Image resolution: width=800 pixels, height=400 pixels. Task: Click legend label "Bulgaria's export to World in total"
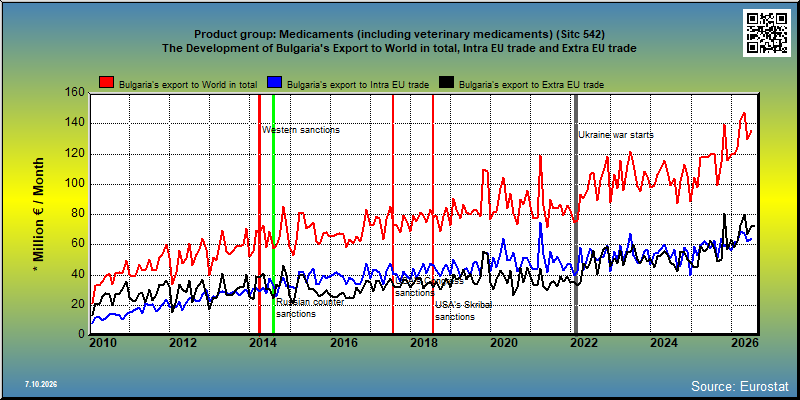pyautogui.click(x=188, y=85)
